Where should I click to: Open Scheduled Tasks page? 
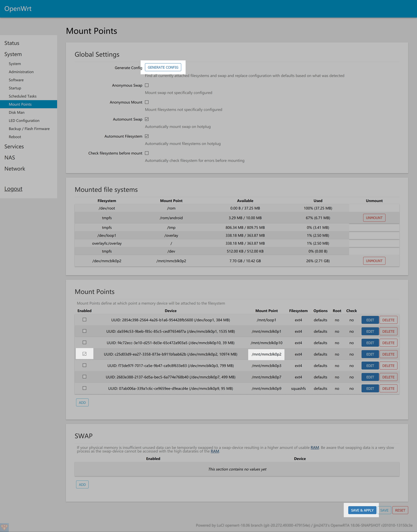point(23,96)
